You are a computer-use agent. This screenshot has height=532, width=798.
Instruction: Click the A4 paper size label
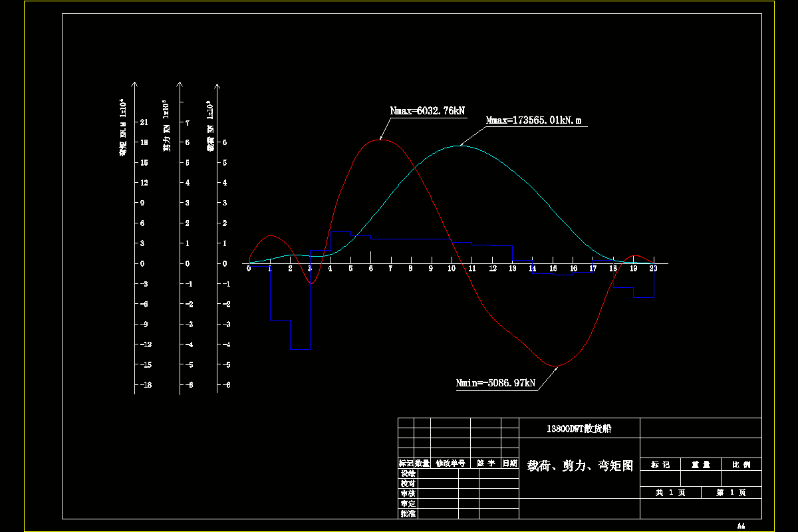pyautogui.click(x=741, y=525)
